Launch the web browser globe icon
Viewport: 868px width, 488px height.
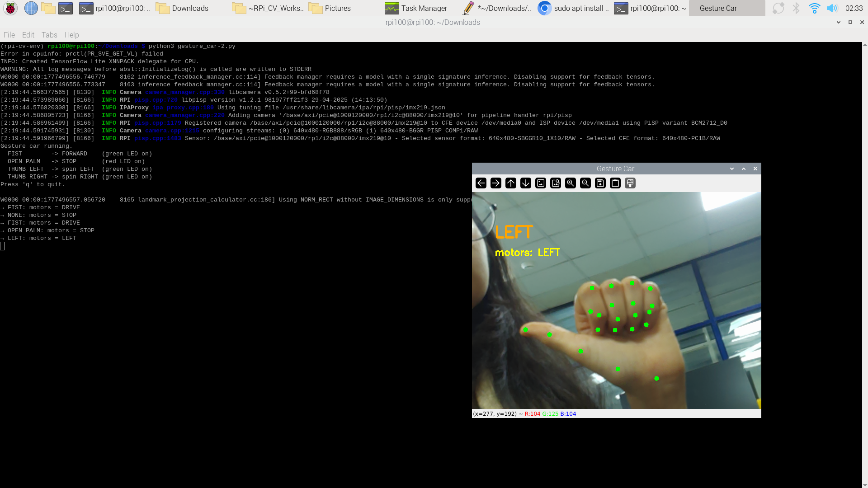point(31,8)
